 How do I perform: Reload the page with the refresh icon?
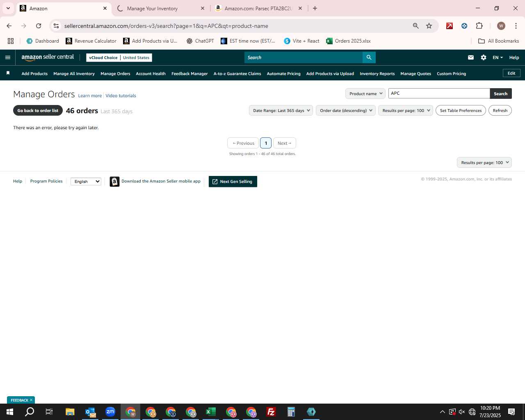point(39,26)
